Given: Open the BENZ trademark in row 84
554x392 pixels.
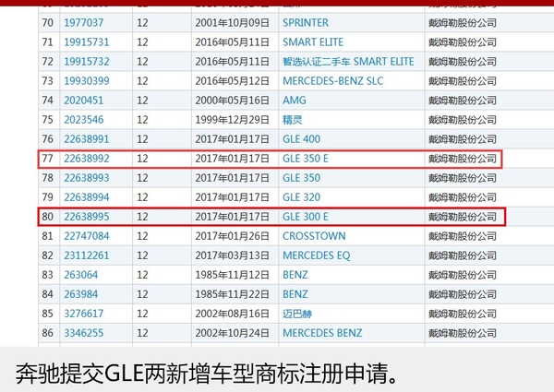Looking at the screenshot, I should click(x=295, y=294).
